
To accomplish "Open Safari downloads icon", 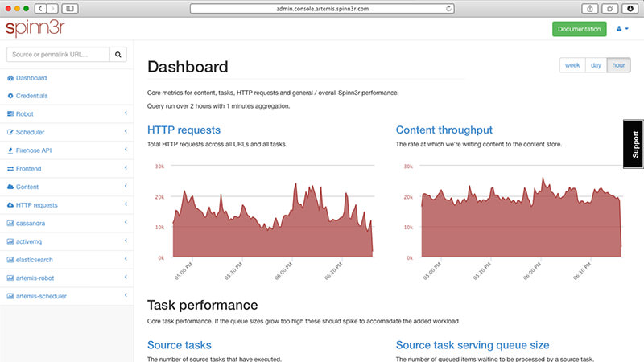I will (629, 8).
